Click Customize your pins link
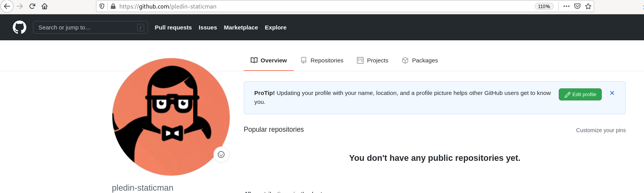Viewport: 644px width, 193px height. click(601, 130)
